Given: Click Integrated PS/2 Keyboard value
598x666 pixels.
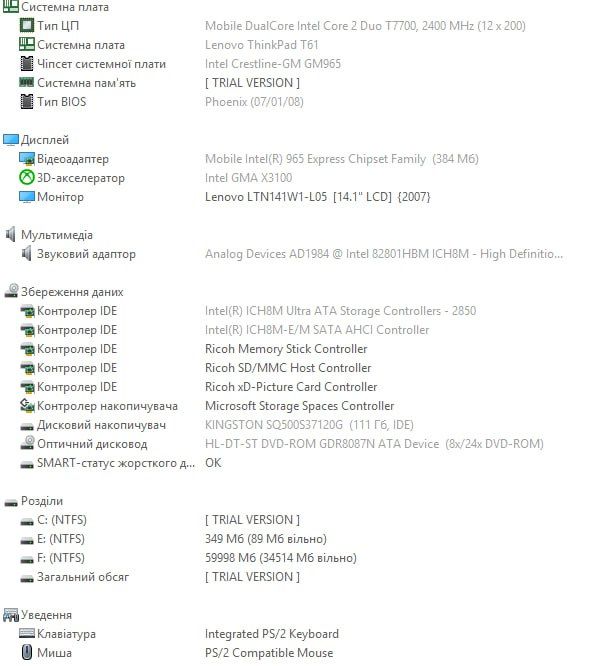Looking at the screenshot, I should click(x=272, y=634).
